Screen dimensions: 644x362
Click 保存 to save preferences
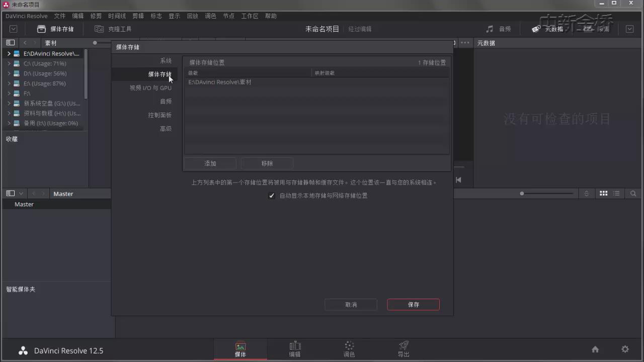pos(413,305)
